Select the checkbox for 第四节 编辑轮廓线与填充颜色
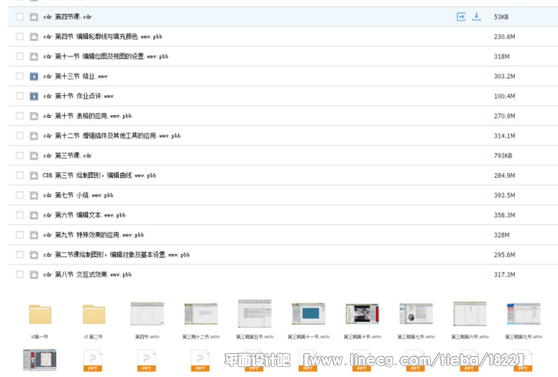This screenshot has width=558, height=377. (20, 37)
